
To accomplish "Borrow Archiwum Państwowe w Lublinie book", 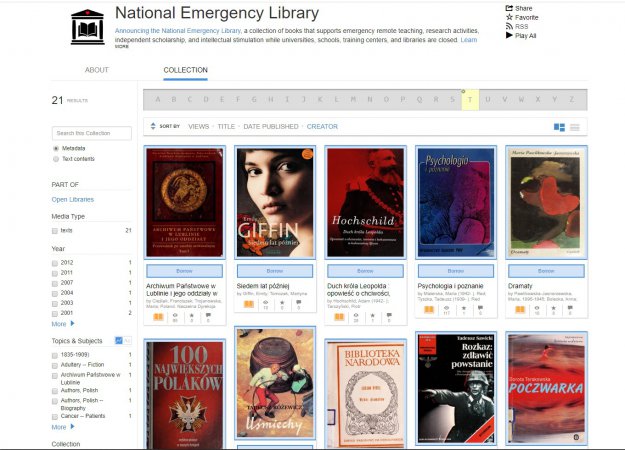I will (x=184, y=271).
